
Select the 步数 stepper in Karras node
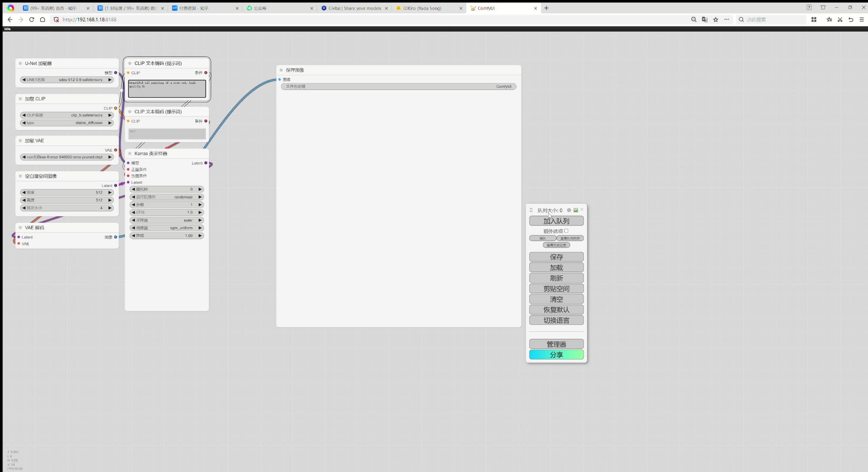tap(166, 204)
